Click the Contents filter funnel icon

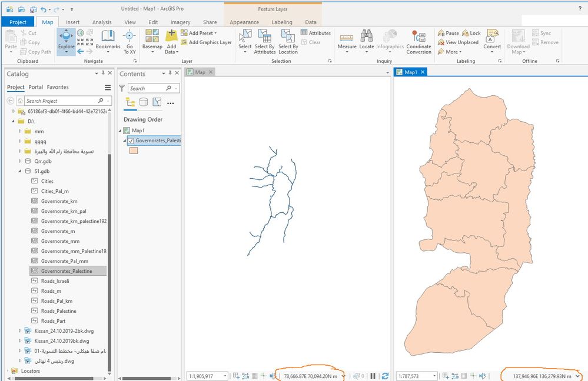pyautogui.click(x=122, y=88)
